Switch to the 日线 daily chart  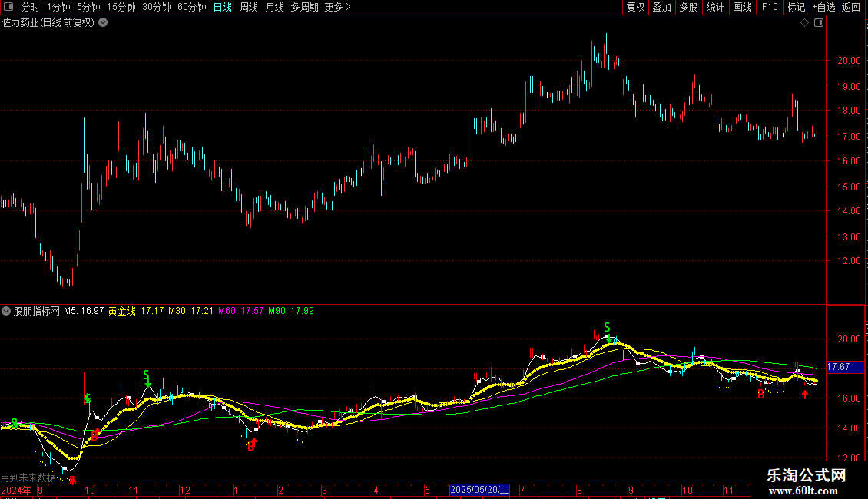[223, 7]
